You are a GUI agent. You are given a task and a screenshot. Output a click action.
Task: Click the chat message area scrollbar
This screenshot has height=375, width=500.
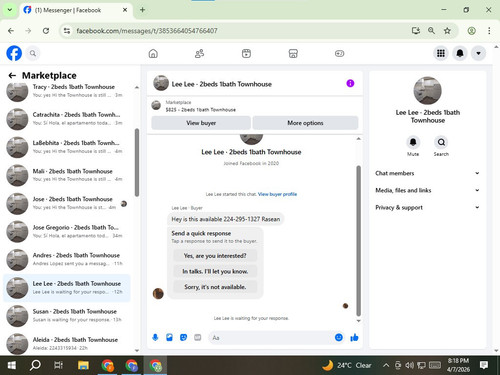(359, 240)
